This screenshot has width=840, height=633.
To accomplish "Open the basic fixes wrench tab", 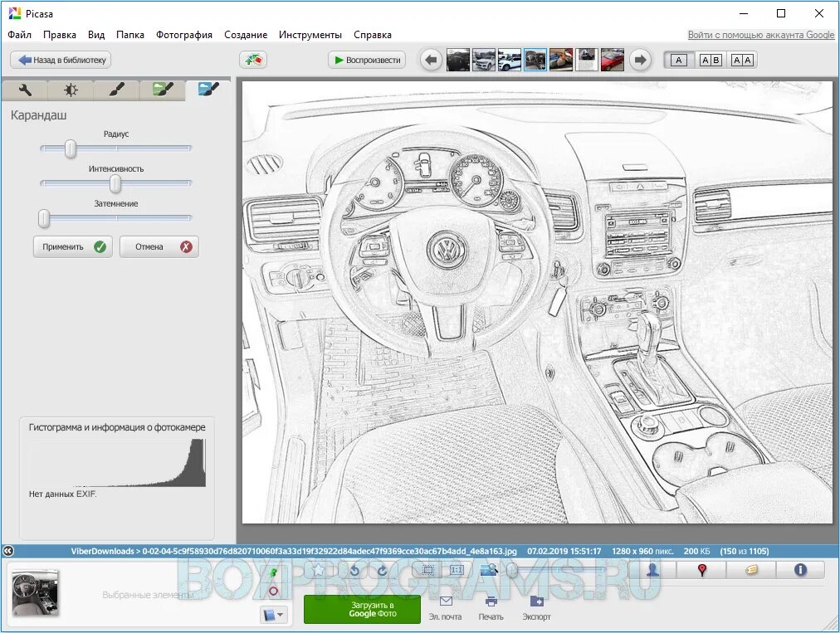I will point(25,90).
